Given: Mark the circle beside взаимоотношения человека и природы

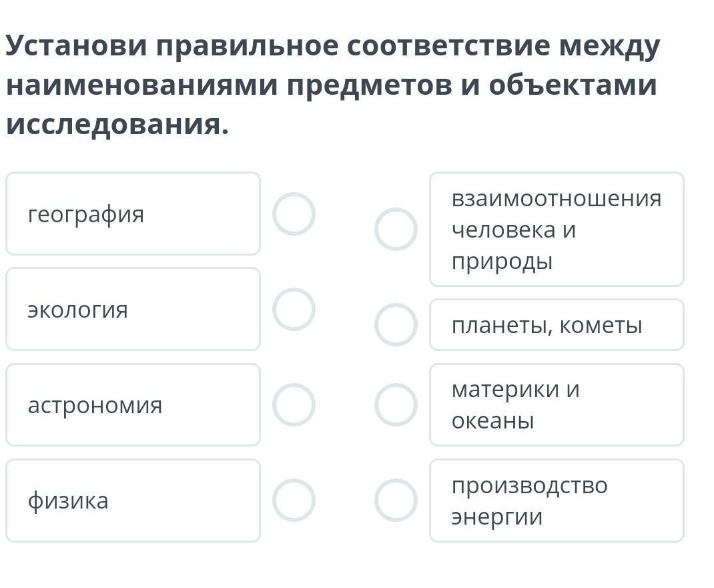Looking at the screenshot, I should (x=396, y=229).
